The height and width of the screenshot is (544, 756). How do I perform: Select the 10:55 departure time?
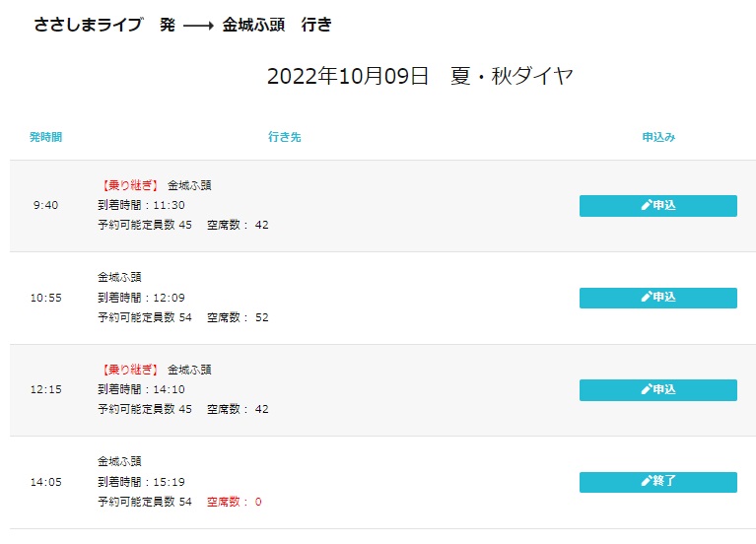[x=45, y=298]
